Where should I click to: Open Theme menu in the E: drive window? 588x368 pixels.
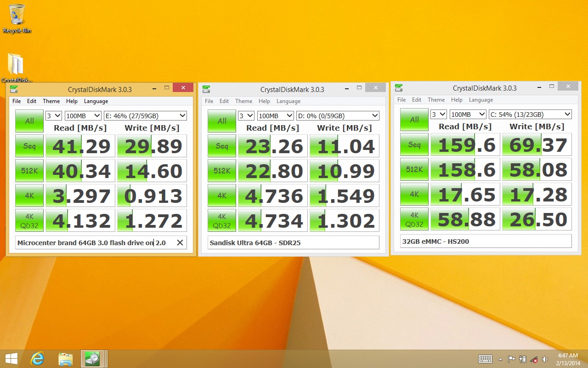[51, 101]
